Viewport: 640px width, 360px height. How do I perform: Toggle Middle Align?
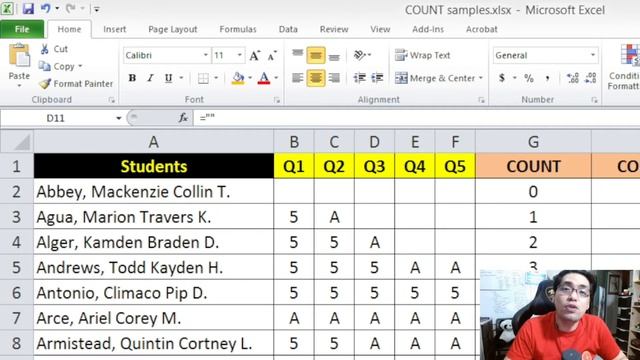[x=316, y=55]
